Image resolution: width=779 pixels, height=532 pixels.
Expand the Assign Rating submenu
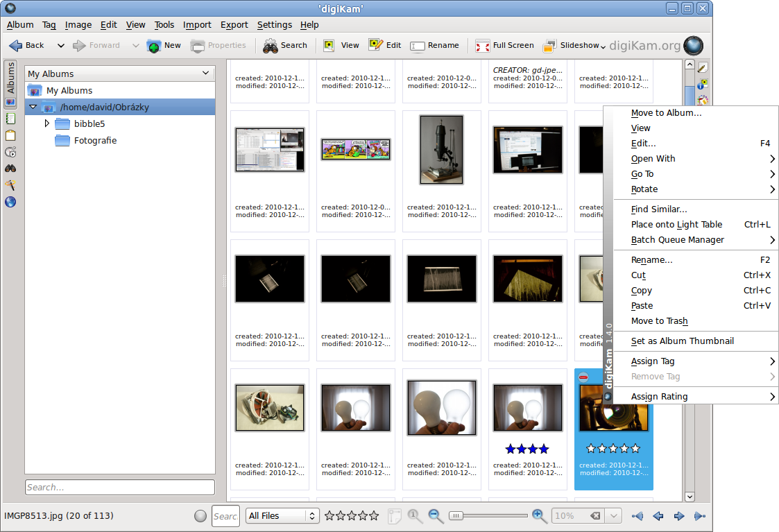[x=696, y=396]
